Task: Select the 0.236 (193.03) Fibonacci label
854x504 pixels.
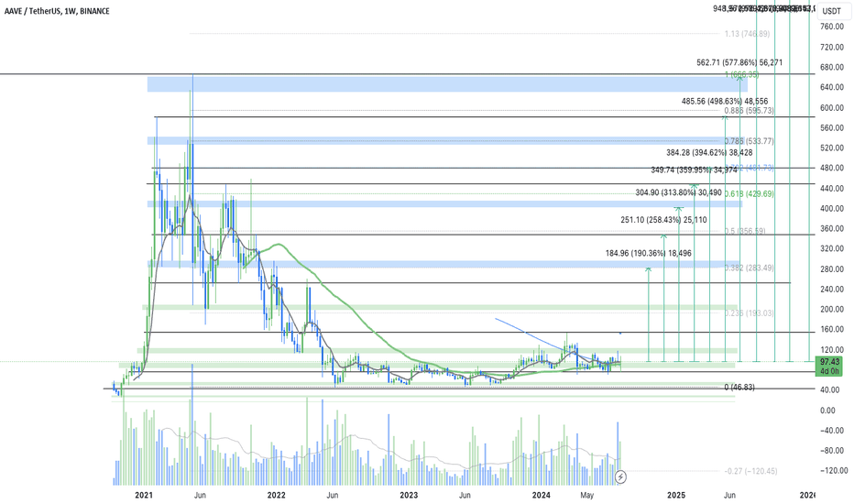Action: click(749, 312)
